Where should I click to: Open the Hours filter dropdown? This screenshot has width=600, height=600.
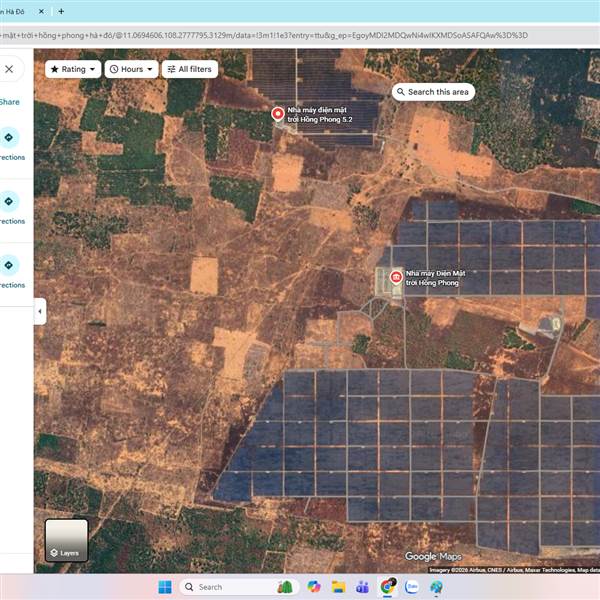pyautogui.click(x=132, y=69)
